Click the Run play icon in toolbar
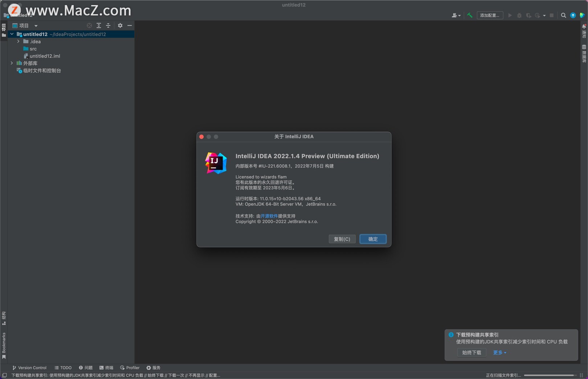Viewport: 588px width, 379px height. click(510, 15)
